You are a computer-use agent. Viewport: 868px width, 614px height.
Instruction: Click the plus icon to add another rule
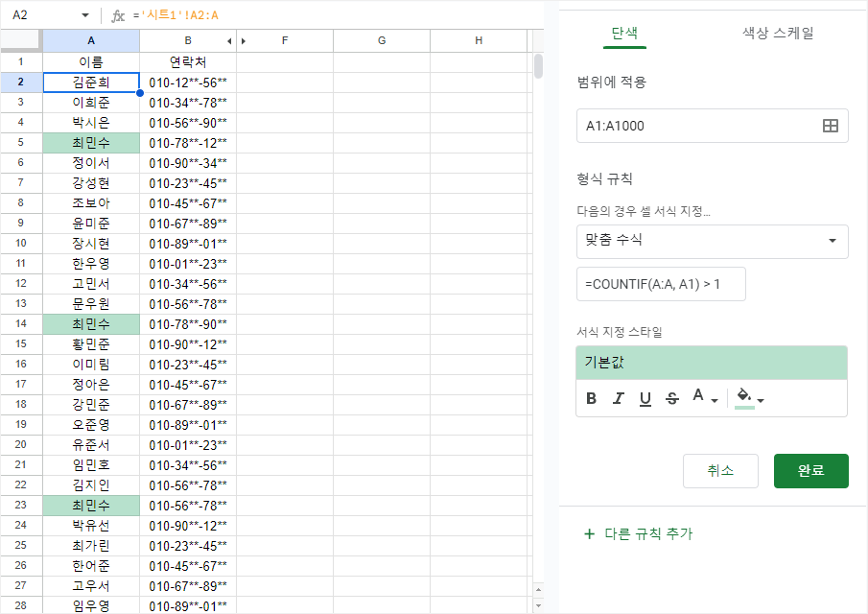coord(589,534)
